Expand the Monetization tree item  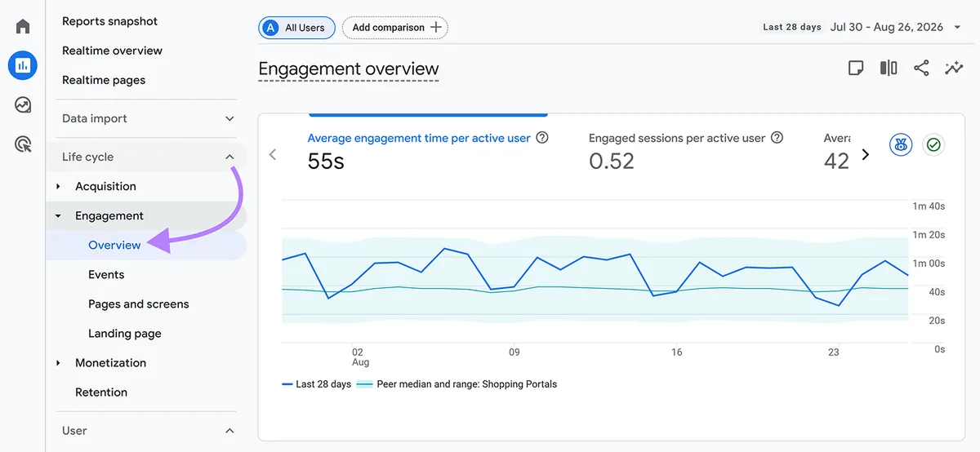pyautogui.click(x=58, y=363)
